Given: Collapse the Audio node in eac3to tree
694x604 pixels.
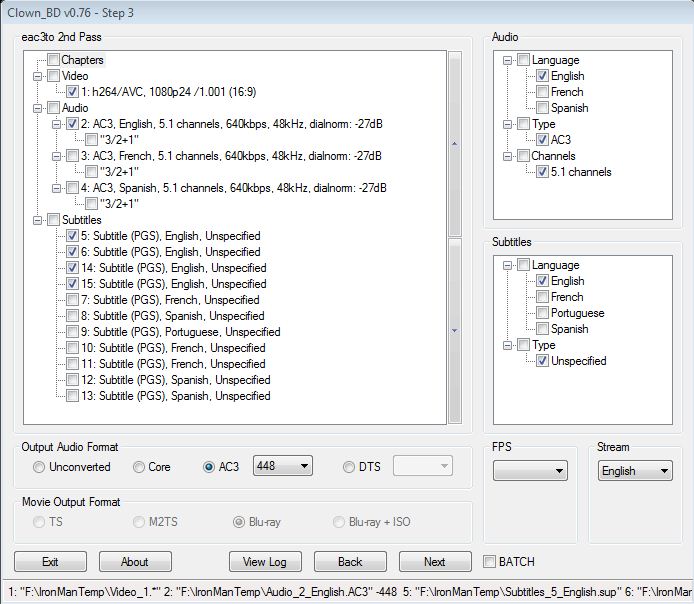Looking at the screenshot, I should point(38,108).
